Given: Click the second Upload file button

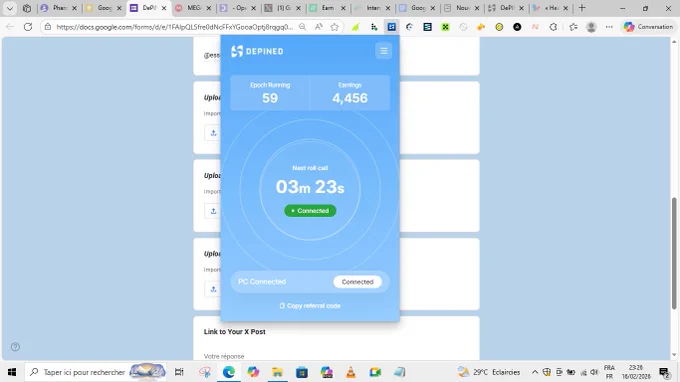Looking at the screenshot, I should pos(213,211).
